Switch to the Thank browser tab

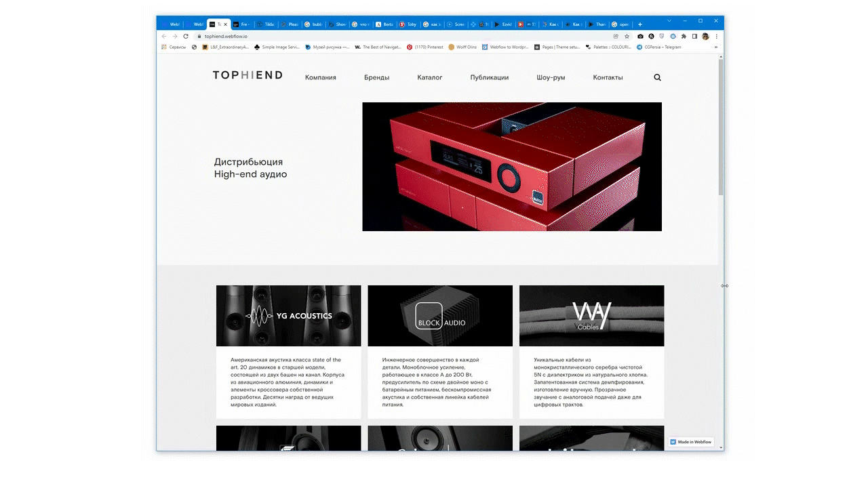(598, 24)
